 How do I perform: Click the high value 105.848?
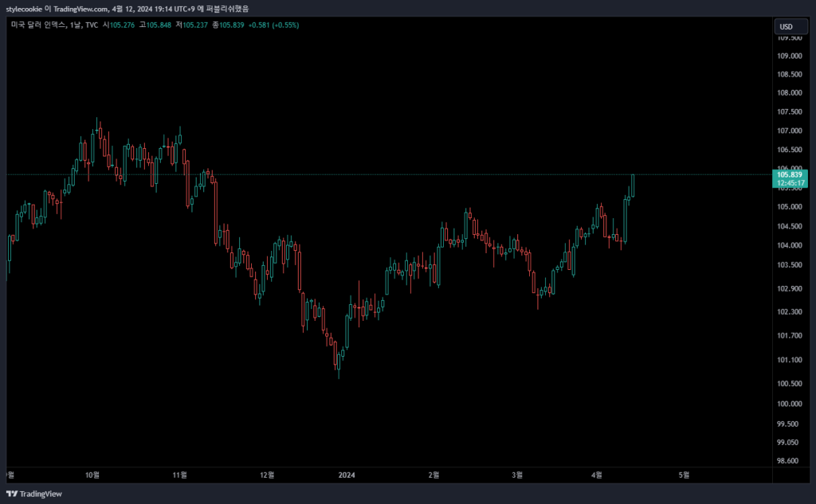click(x=160, y=25)
